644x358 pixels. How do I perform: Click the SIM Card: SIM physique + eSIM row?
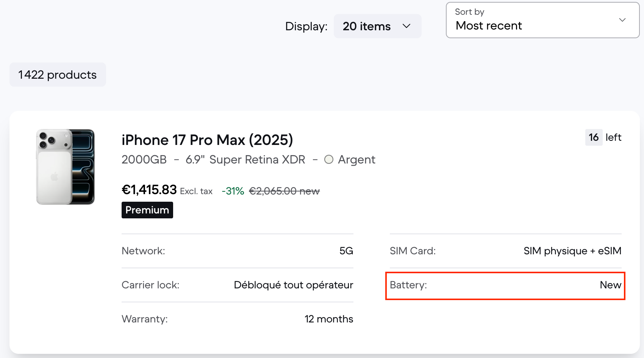[x=506, y=251]
